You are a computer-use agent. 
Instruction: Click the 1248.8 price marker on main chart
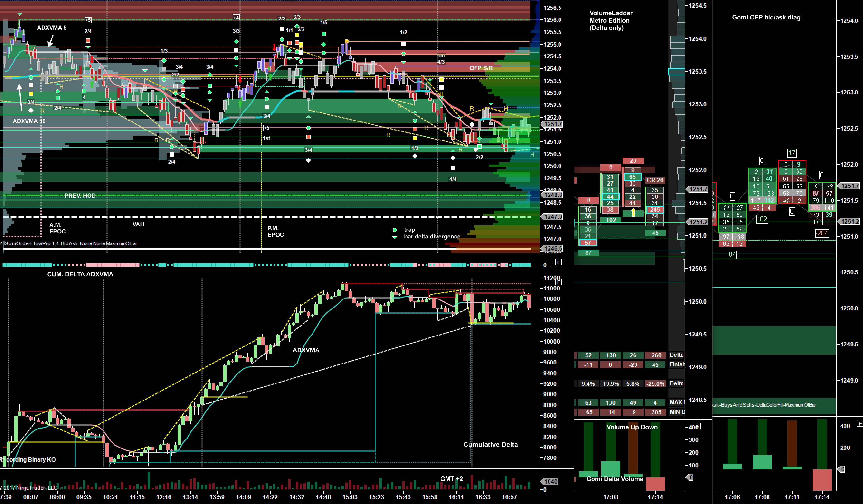(x=552, y=195)
